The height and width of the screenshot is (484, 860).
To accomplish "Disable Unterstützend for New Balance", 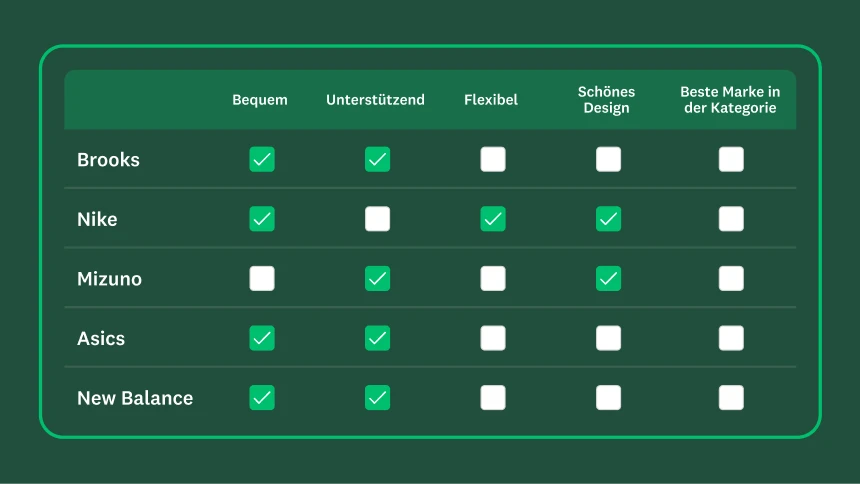I will 377,398.
